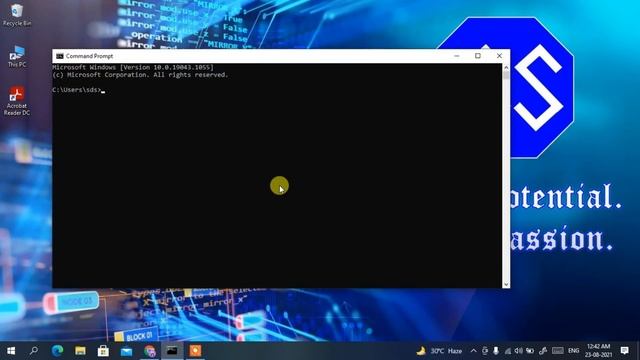Open the clock showing 12:42 AM

[599, 351]
